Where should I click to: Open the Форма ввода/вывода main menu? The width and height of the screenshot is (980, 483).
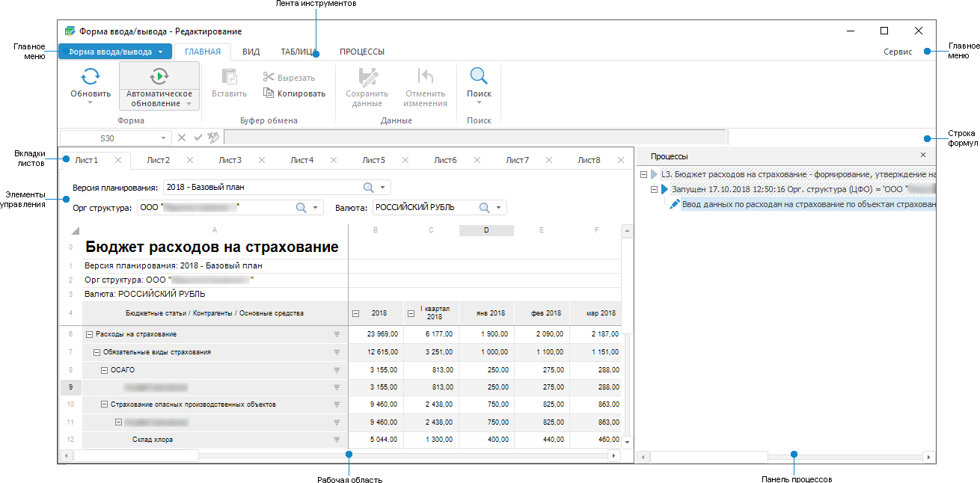[115, 52]
